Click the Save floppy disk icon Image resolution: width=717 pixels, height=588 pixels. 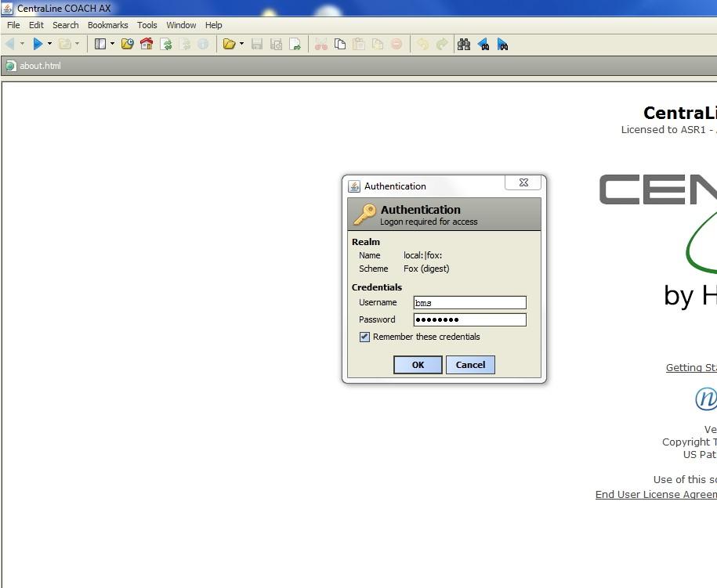coord(257,45)
